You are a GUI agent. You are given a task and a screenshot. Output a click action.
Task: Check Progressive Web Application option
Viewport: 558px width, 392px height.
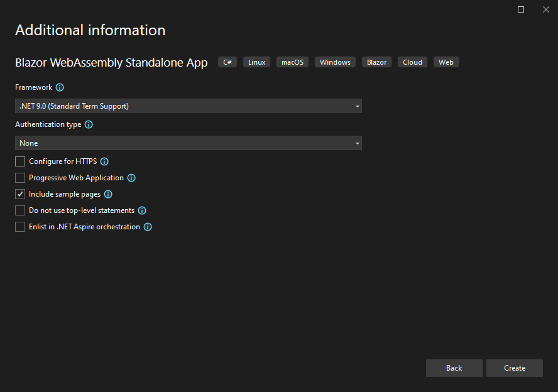coord(20,178)
